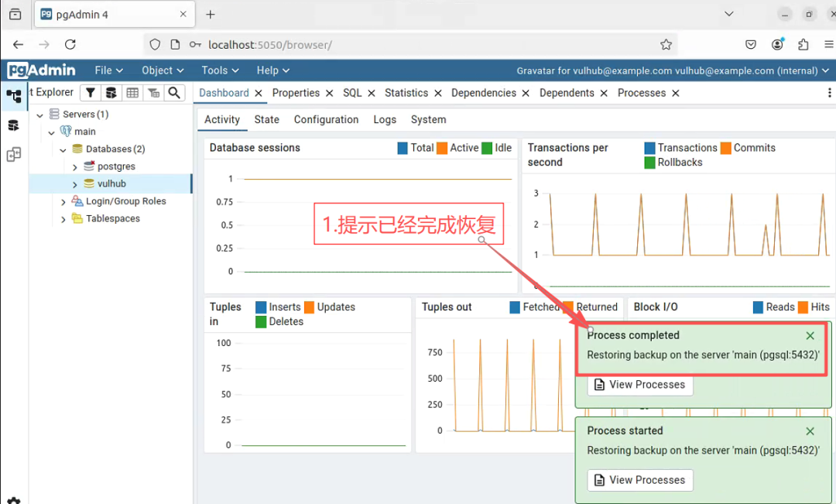Image resolution: width=836 pixels, height=504 pixels.
Task: Open the Firefox hamburger application menu
Action: point(829,45)
